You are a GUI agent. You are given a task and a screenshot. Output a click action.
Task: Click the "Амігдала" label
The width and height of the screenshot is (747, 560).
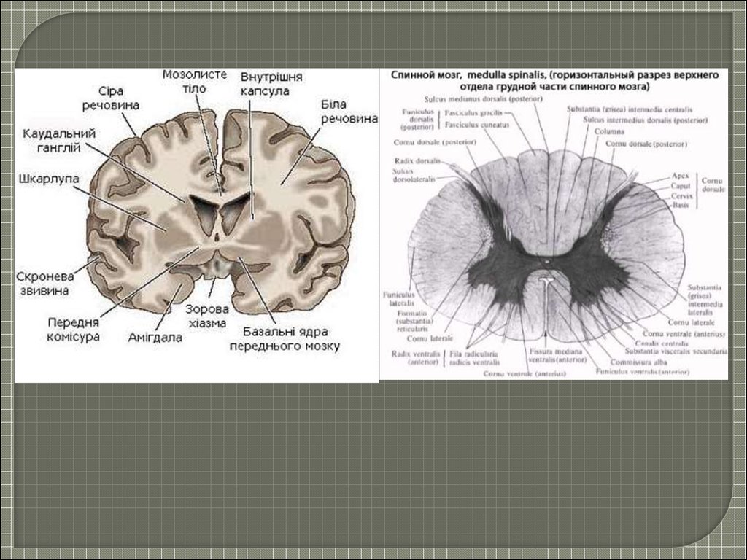(156, 338)
